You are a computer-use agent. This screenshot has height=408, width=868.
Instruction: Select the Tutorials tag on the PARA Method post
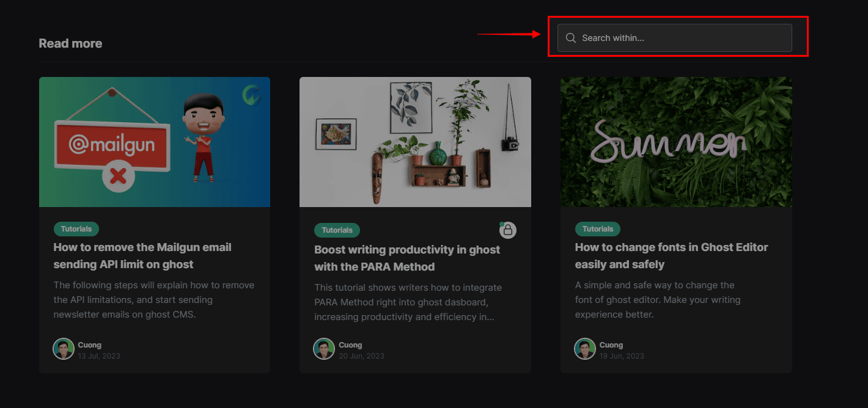click(337, 230)
